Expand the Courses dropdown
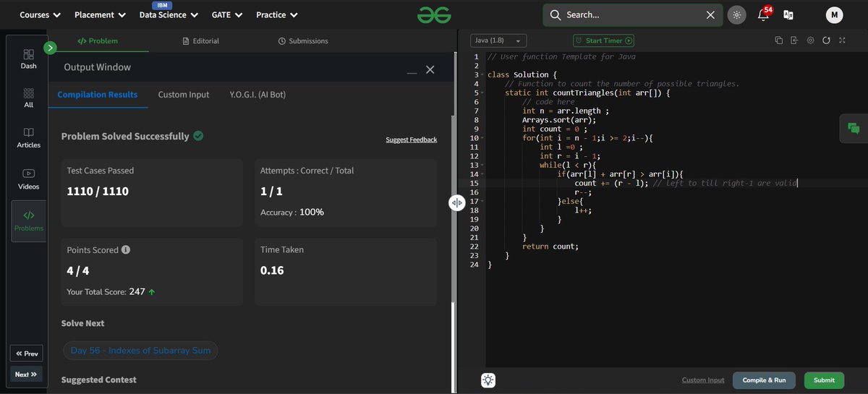Viewport: 868px width, 394px height. click(40, 14)
